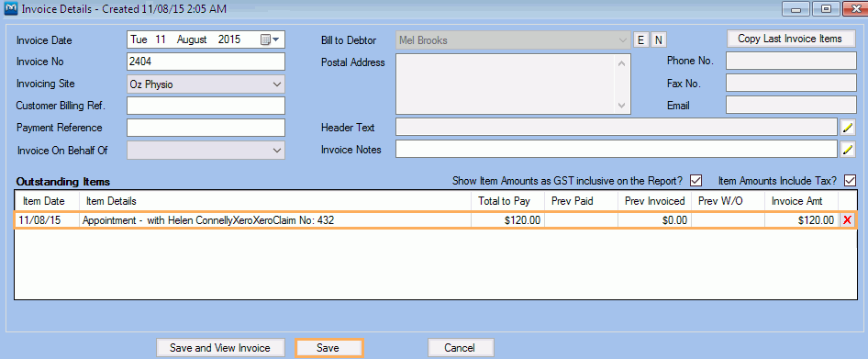The width and height of the screenshot is (868, 359).
Task: Click the Email field
Action: coord(791,105)
